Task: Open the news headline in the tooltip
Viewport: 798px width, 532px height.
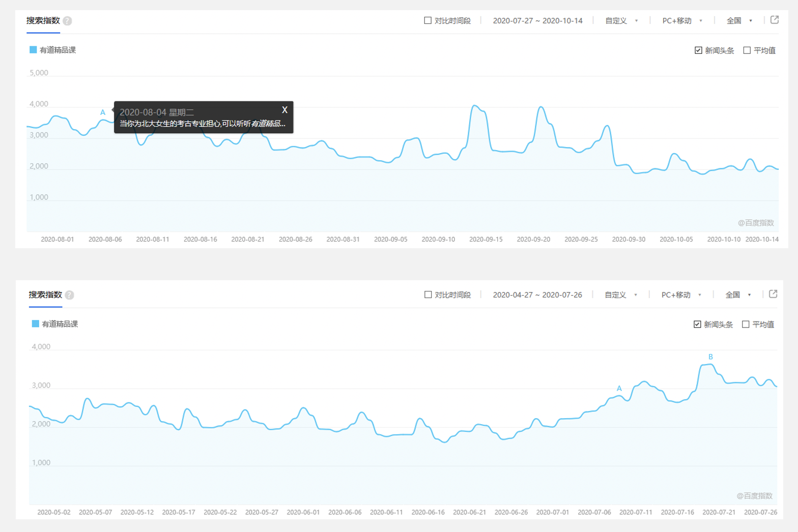Action: (202, 124)
